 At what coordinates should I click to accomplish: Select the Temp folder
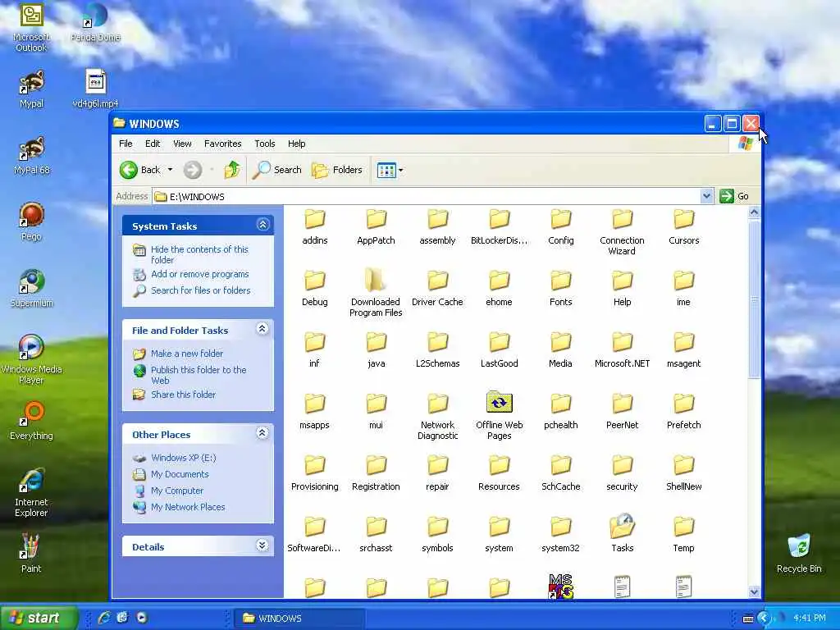point(683,534)
